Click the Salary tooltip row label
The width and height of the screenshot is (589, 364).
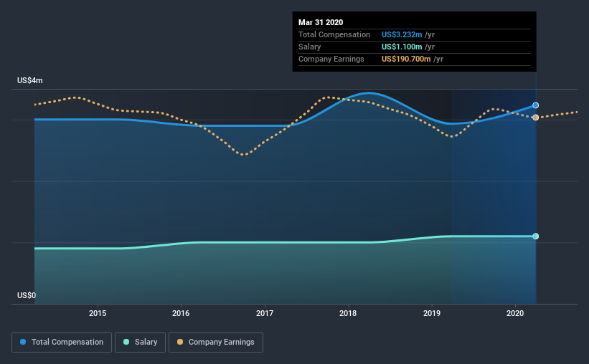coord(309,47)
